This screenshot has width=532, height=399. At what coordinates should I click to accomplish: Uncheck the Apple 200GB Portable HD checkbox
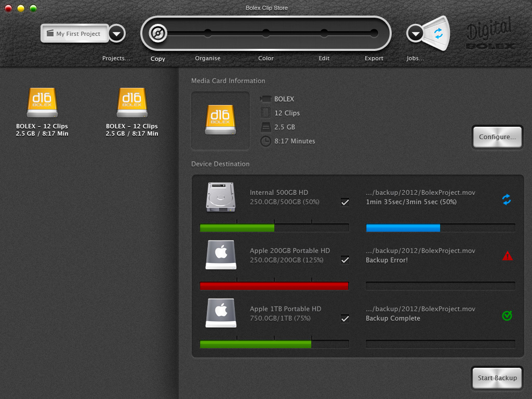[x=345, y=260]
